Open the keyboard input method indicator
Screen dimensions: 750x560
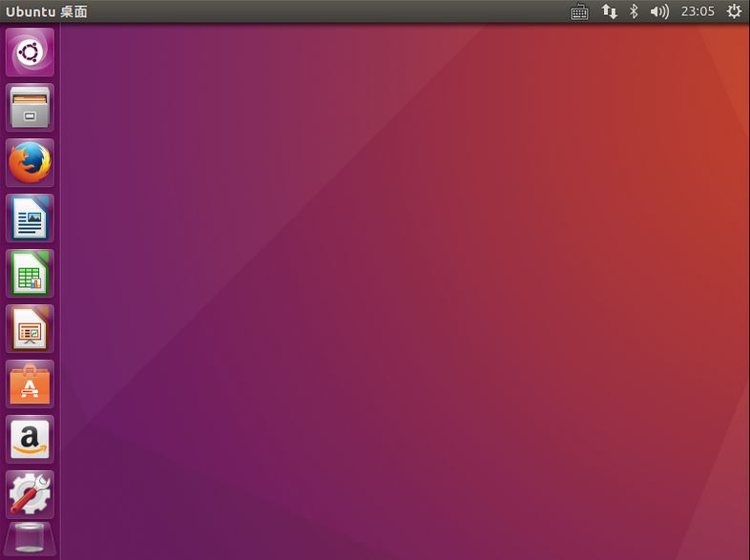coord(579,11)
